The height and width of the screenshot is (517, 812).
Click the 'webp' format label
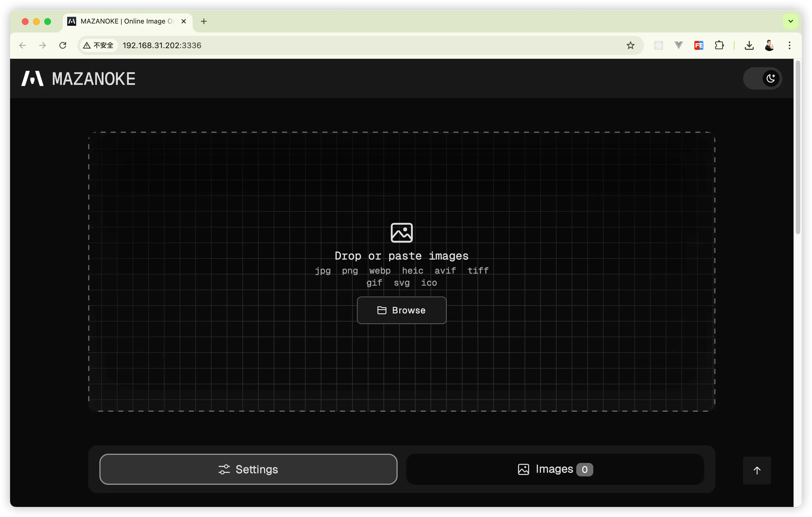tap(380, 271)
